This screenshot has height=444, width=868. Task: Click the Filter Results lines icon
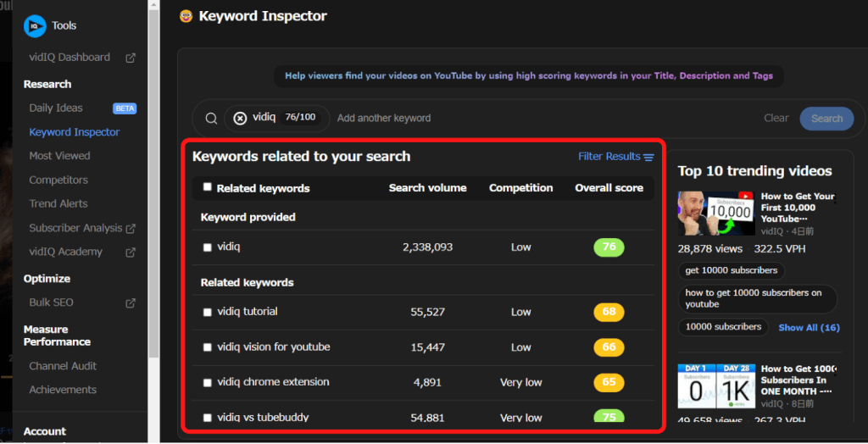pyautogui.click(x=648, y=157)
